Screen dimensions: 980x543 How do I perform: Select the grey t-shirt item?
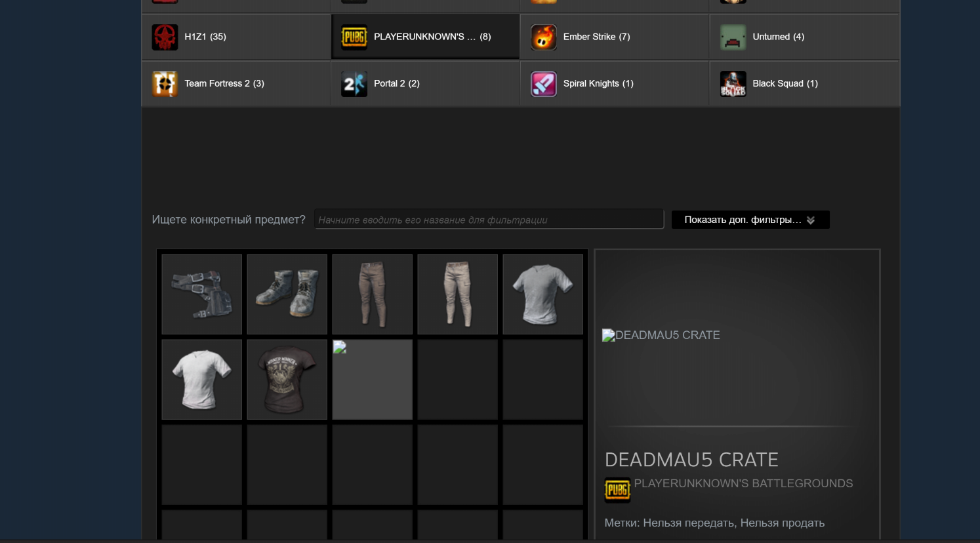tap(543, 294)
